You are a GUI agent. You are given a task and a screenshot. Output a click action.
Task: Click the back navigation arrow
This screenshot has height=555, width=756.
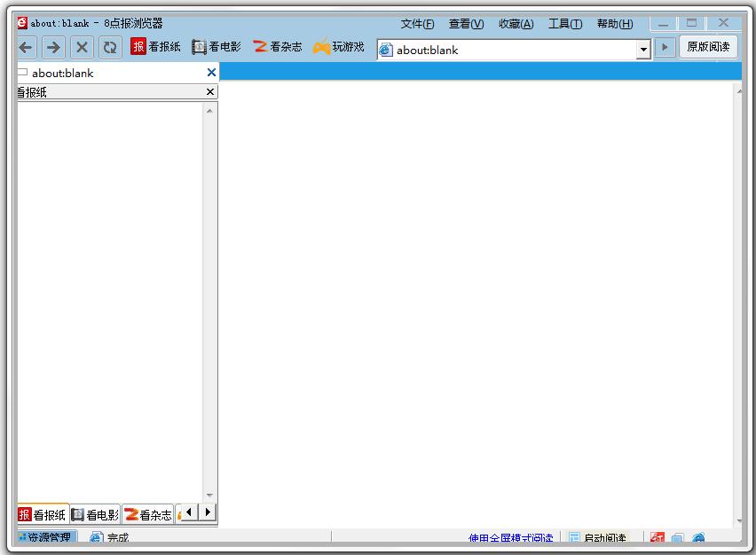tap(26, 48)
